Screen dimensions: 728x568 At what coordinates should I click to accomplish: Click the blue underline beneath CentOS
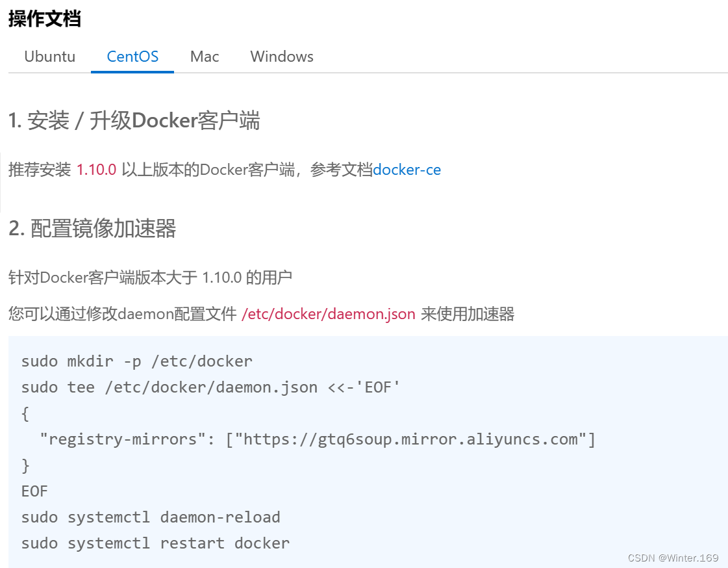pyautogui.click(x=132, y=71)
